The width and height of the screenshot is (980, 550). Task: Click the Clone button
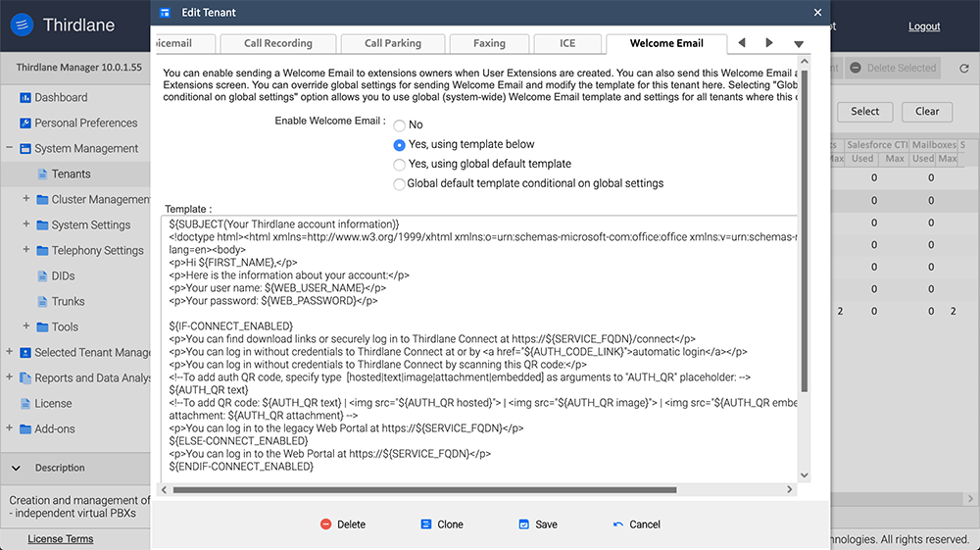[x=442, y=525]
